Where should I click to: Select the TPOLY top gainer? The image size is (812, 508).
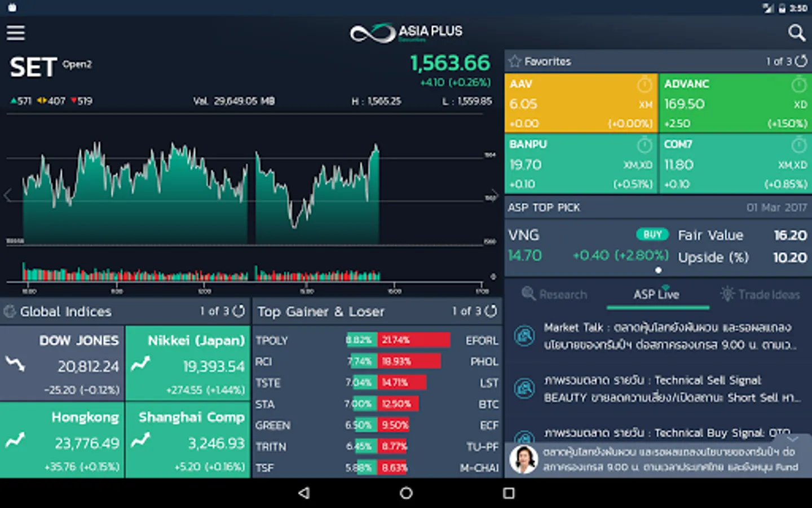click(272, 340)
